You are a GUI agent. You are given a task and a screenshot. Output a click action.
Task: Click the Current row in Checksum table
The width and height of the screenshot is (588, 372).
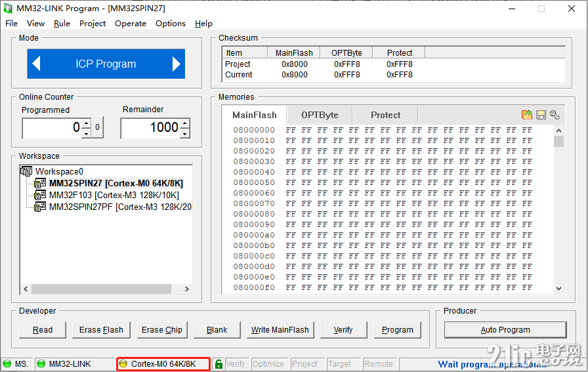click(x=393, y=75)
